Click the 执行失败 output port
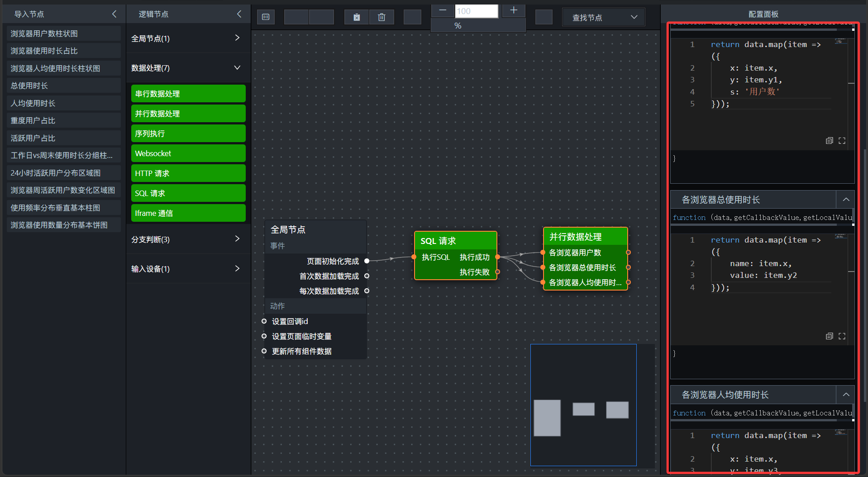The image size is (868, 477). coord(497,272)
